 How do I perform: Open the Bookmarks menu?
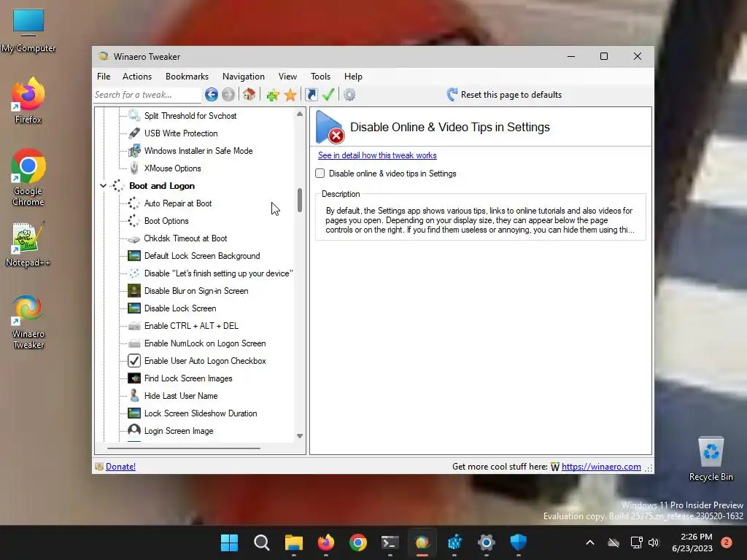tap(187, 76)
